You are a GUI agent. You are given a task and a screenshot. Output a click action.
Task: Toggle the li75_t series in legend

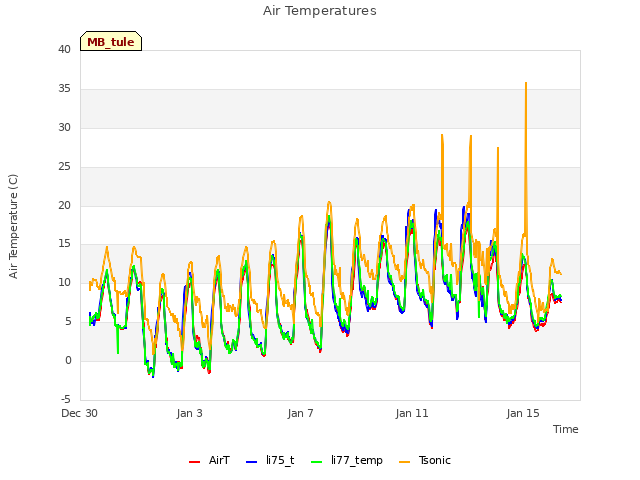(x=270, y=460)
